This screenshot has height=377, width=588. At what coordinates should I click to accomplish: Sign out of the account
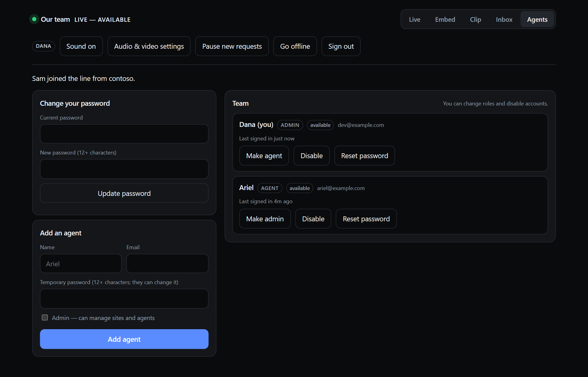pyautogui.click(x=341, y=46)
